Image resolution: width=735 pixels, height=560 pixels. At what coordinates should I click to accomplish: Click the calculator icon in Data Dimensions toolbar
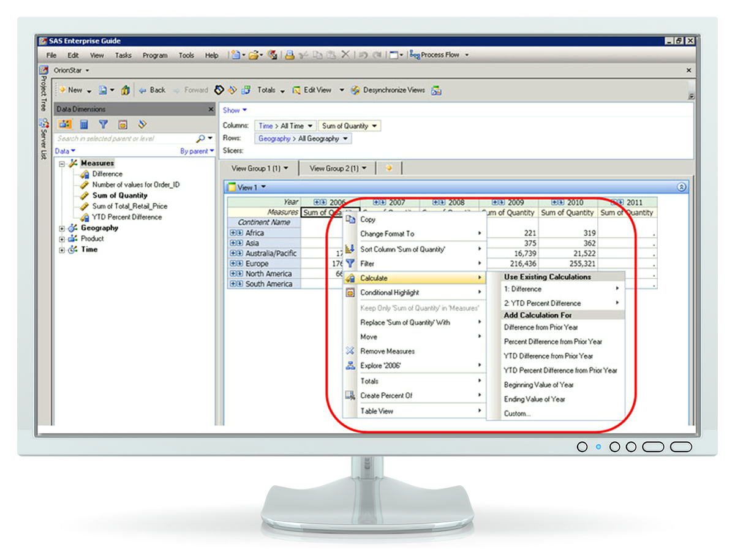[x=85, y=124]
